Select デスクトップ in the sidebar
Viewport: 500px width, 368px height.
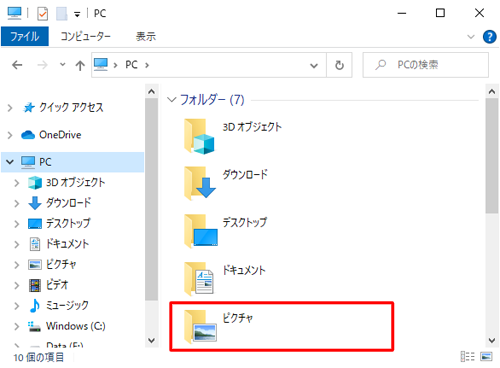(x=68, y=223)
